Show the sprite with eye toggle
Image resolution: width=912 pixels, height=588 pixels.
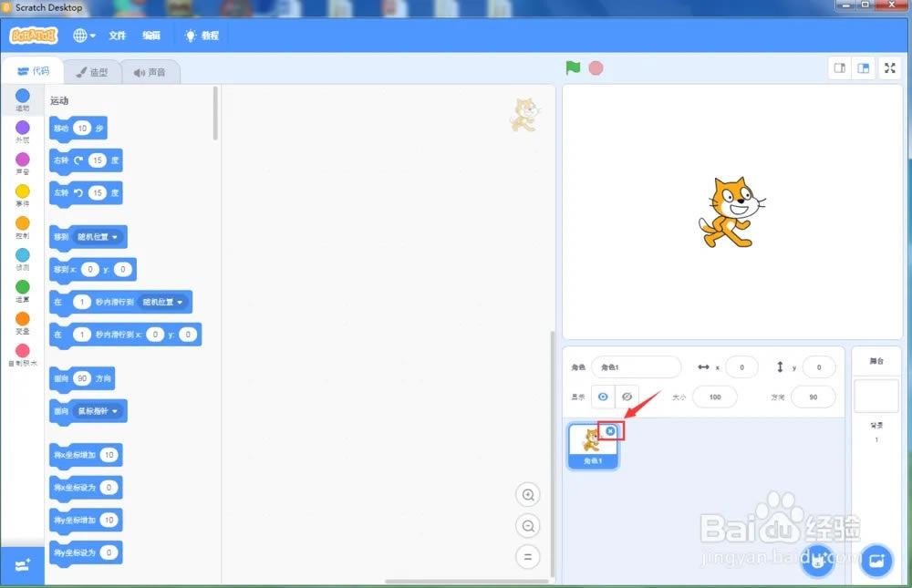point(603,397)
